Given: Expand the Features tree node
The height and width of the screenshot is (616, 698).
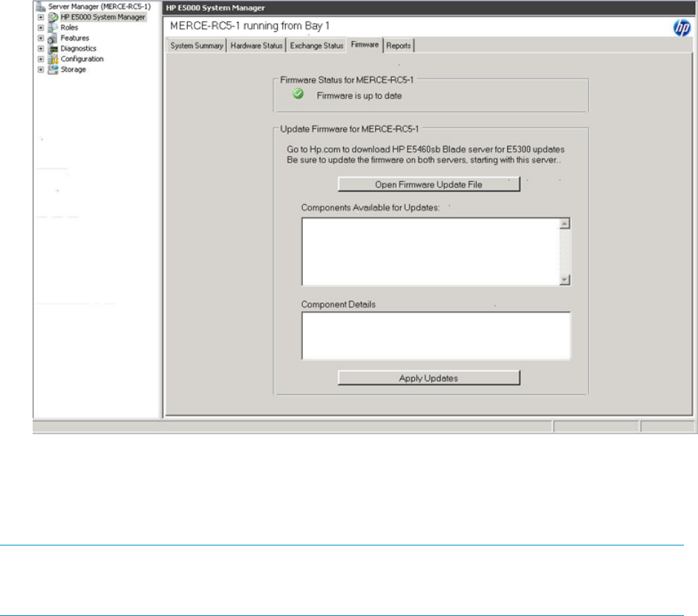Looking at the screenshot, I should [x=41, y=39].
